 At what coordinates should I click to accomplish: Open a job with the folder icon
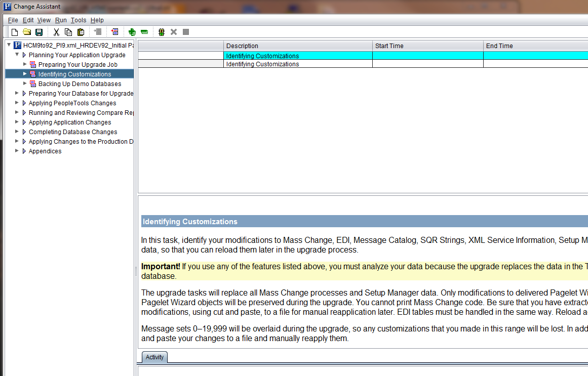(27, 32)
